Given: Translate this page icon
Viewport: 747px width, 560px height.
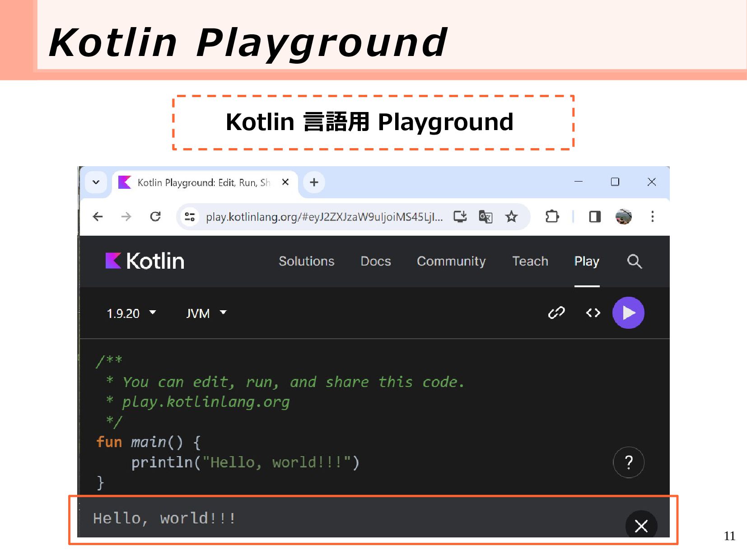Looking at the screenshot, I should [486, 217].
